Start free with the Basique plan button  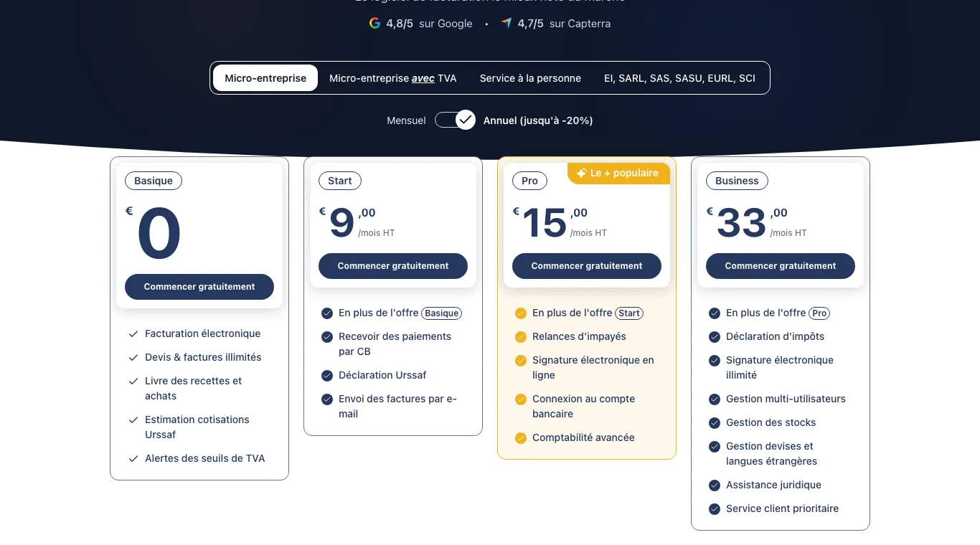[199, 287]
